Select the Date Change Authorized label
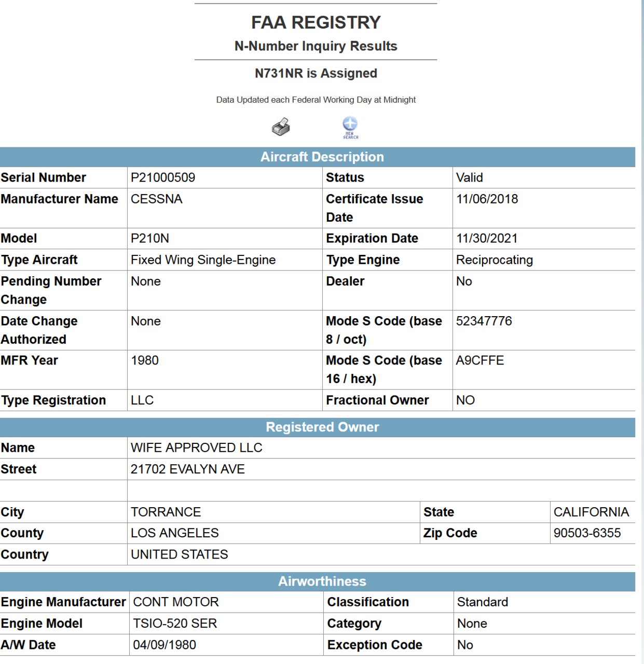 point(39,330)
